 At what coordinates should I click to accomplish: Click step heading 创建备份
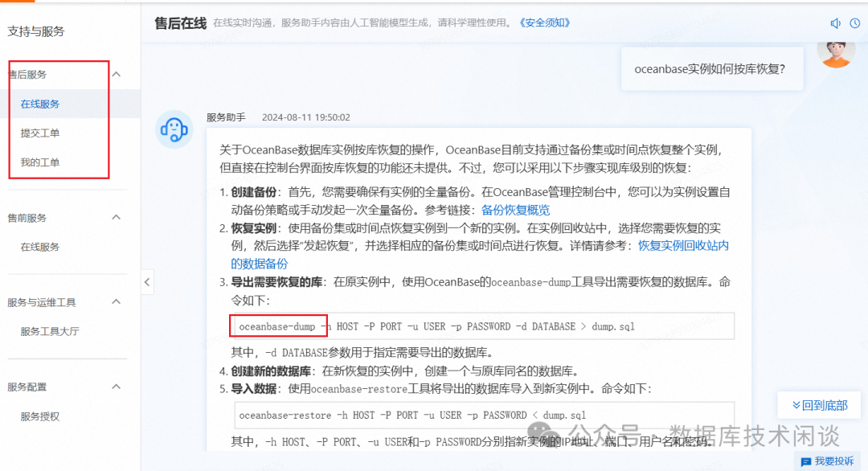point(253,192)
